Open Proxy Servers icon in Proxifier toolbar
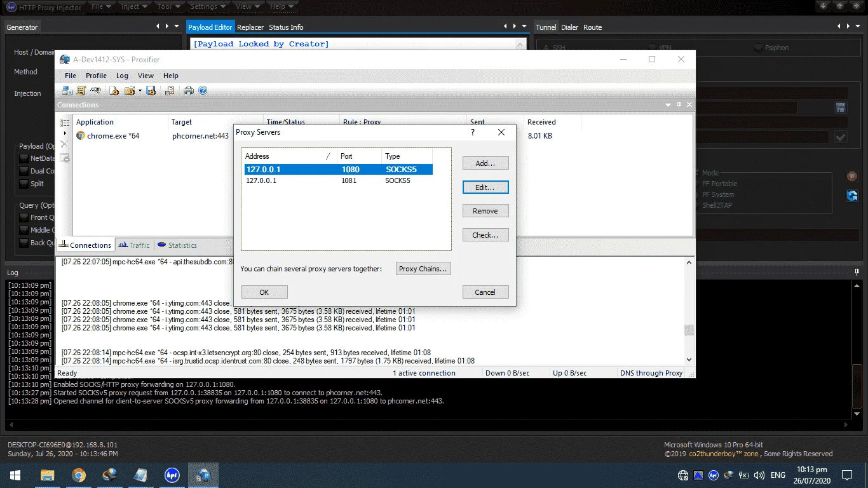Viewport: 868px width, 488px height. pyautogui.click(x=67, y=91)
